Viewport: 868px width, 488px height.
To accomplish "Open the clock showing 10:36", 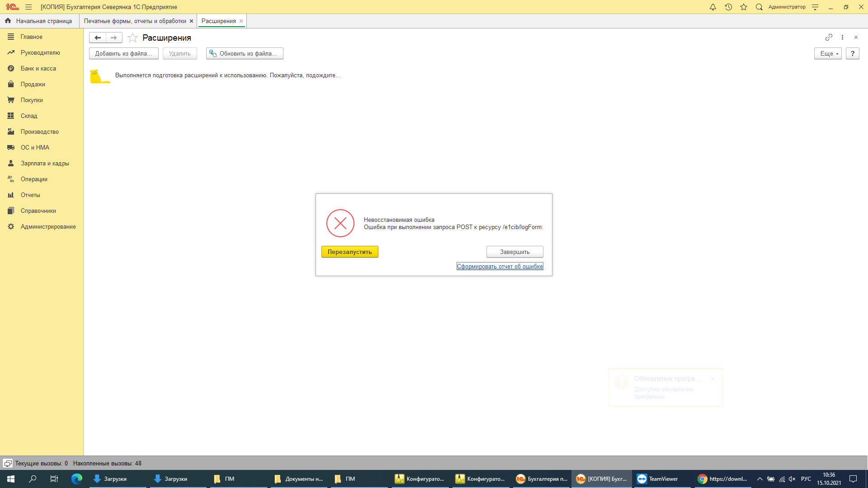I will (x=829, y=479).
